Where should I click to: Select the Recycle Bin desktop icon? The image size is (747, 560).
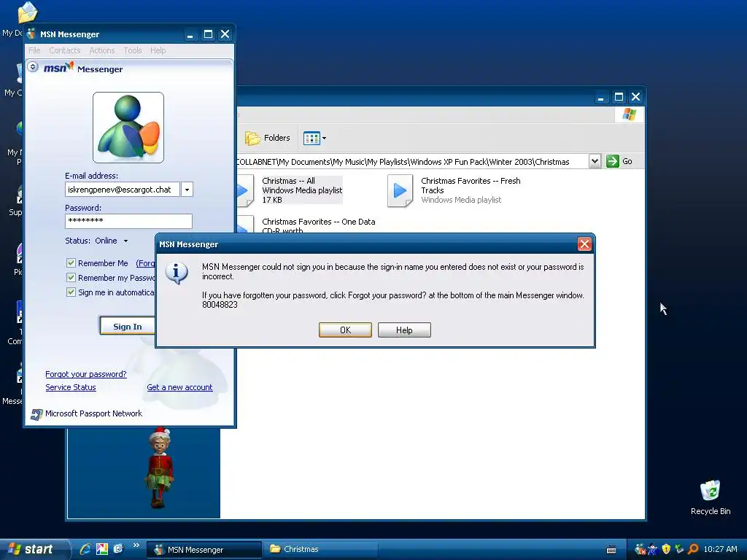pyautogui.click(x=711, y=497)
